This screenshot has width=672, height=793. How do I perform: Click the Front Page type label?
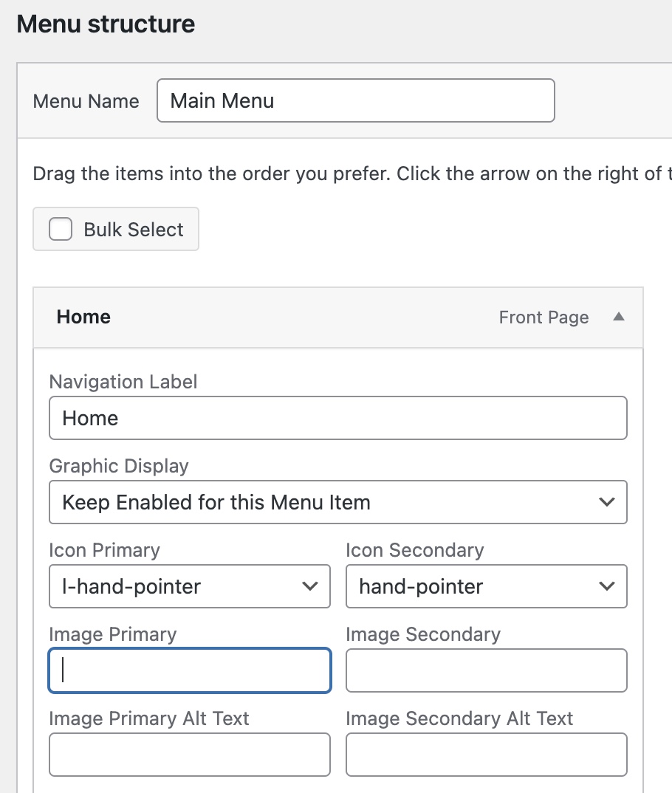(544, 317)
